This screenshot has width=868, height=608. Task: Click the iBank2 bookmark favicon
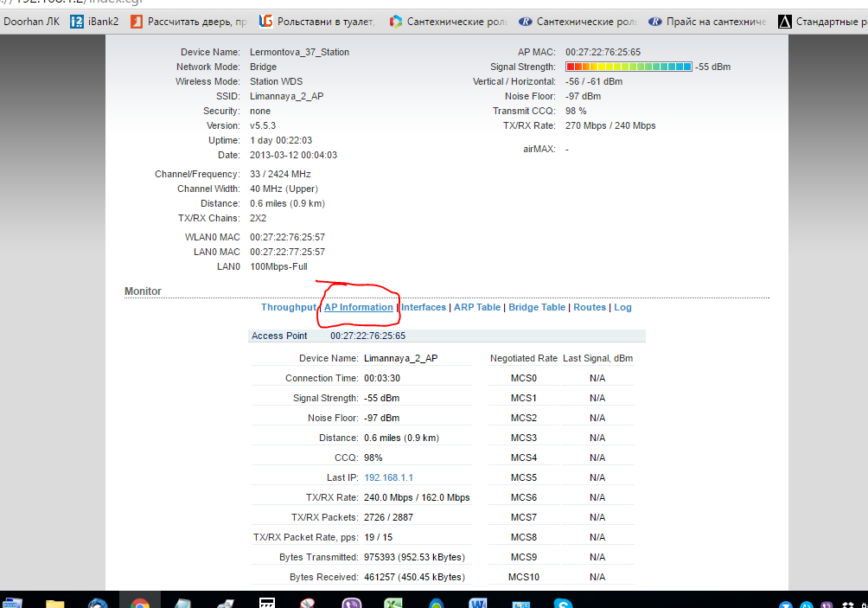click(77, 22)
